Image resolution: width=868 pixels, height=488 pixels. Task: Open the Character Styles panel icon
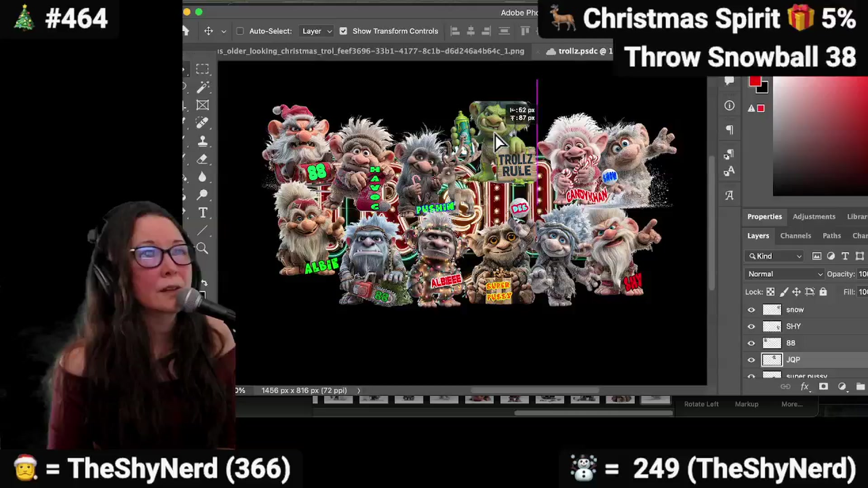729,171
